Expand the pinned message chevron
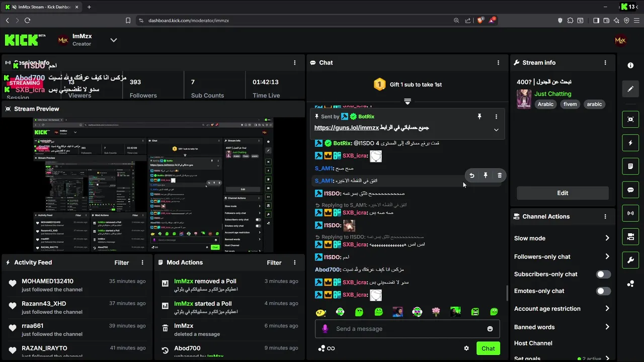Screen dimensions: 644x362 coord(496,130)
